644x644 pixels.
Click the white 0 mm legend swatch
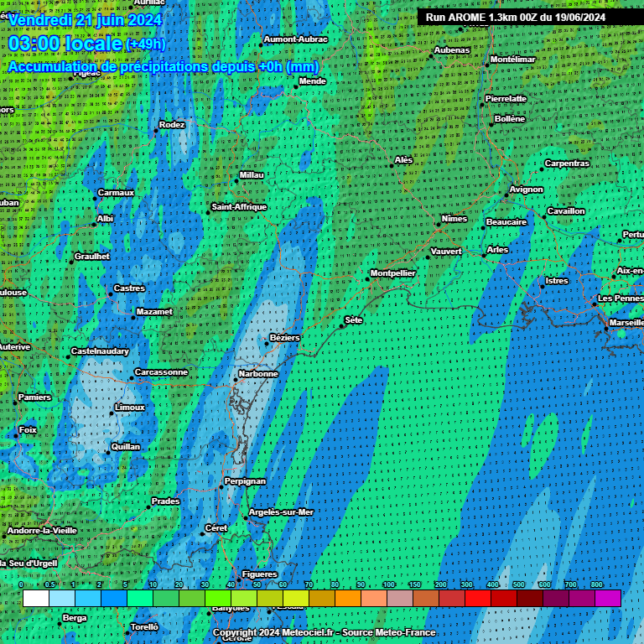pos(36,598)
